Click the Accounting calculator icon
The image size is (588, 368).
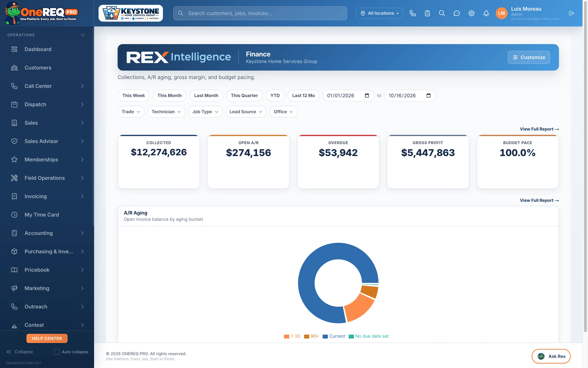(14, 233)
